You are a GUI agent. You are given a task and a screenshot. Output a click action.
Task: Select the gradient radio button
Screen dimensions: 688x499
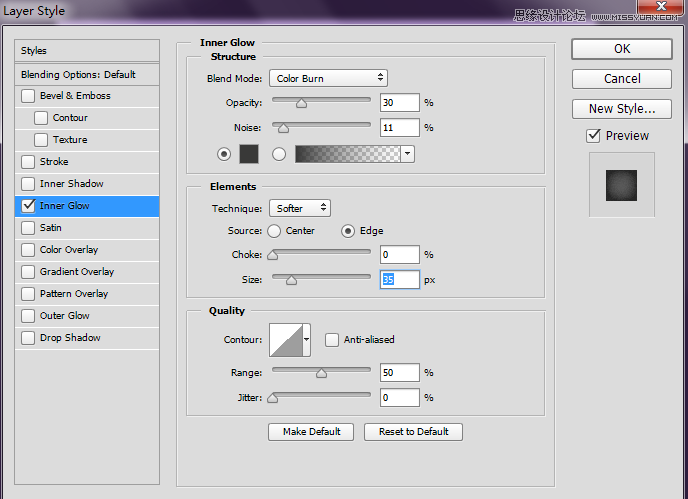click(279, 153)
